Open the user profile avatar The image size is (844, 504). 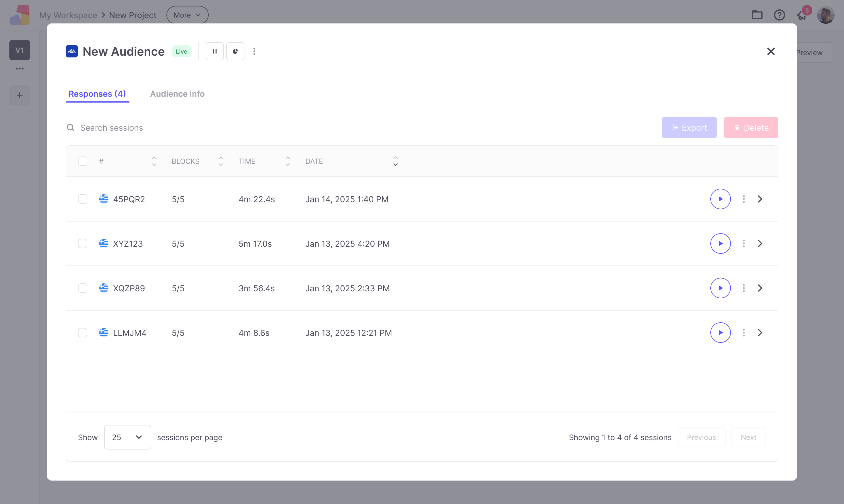click(x=826, y=15)
